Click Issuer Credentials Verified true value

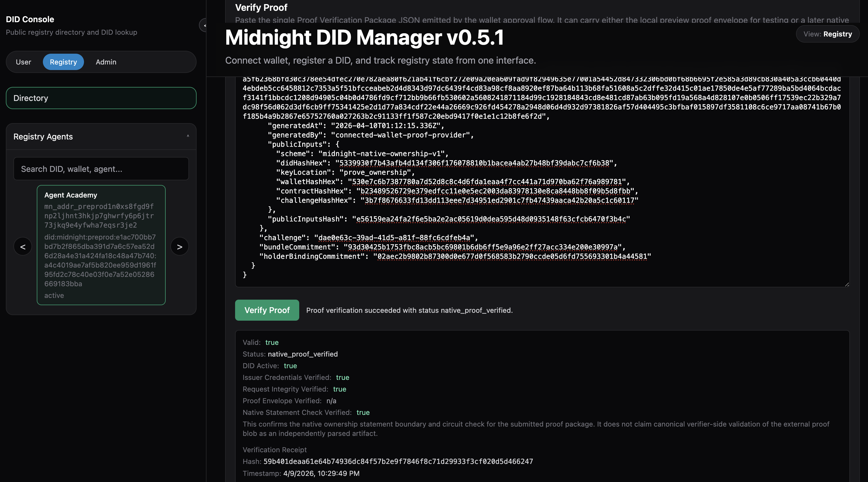click(342, 378)
